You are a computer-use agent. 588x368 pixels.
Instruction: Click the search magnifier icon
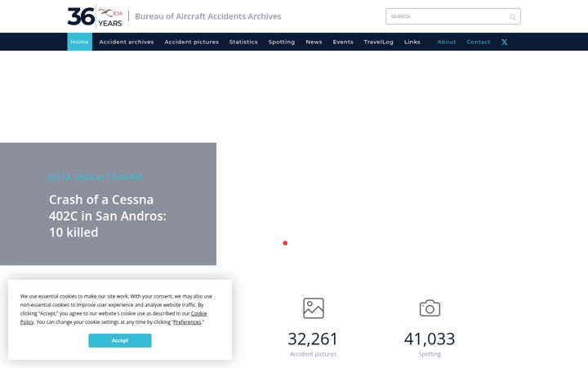pyautogui.click(x=512, y=16)
